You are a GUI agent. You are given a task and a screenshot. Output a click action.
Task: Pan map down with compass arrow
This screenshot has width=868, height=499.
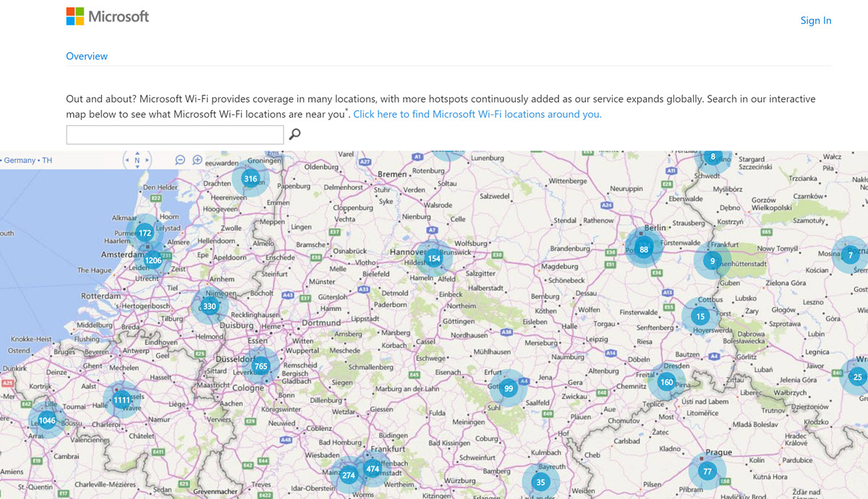[137, 168]
